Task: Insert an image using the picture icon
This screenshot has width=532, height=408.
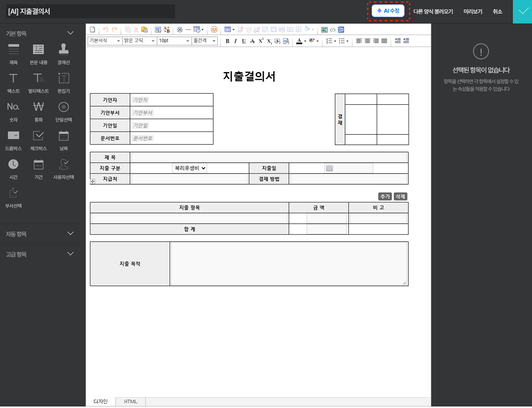Action: coord(325,30)
